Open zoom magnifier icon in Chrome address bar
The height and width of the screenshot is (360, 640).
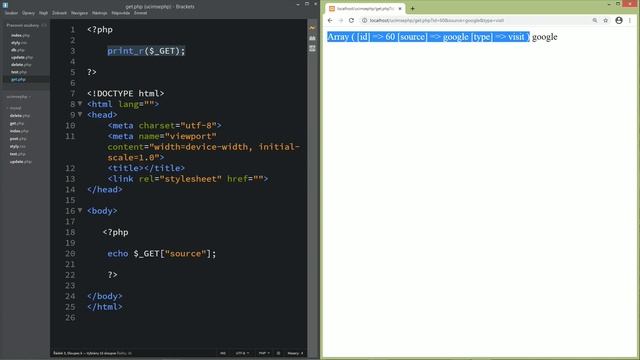pyautogui.click(x=595, y=20)
